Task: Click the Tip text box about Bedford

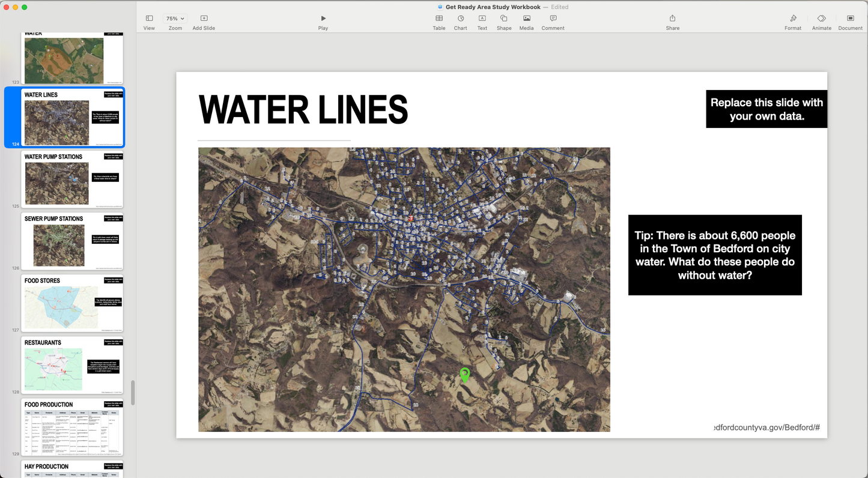Action: (x=715, y=255)
